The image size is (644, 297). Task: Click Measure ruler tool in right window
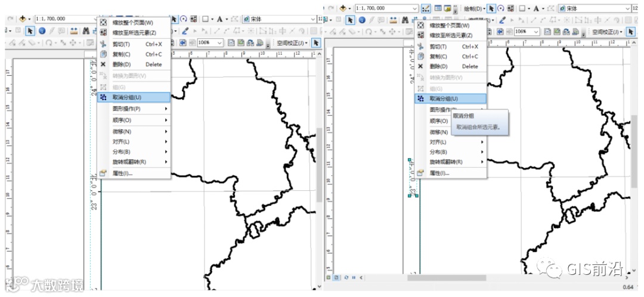tap(394, 20)
